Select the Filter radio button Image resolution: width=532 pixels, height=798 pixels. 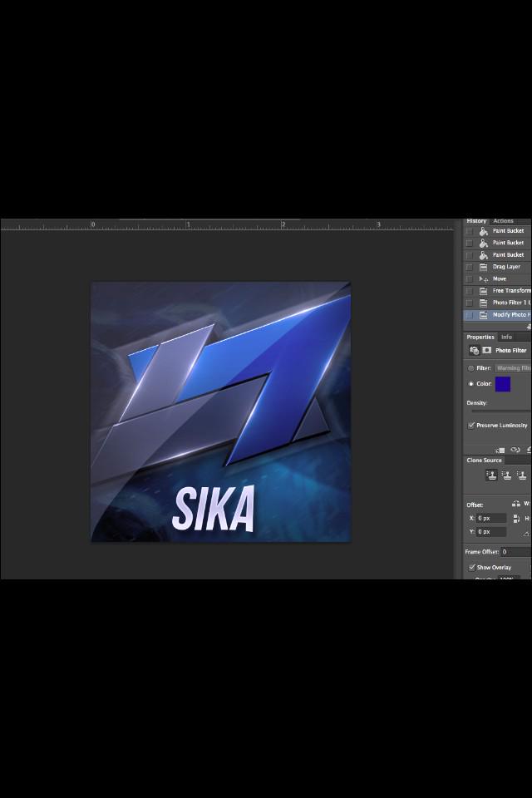coord(470,368)
